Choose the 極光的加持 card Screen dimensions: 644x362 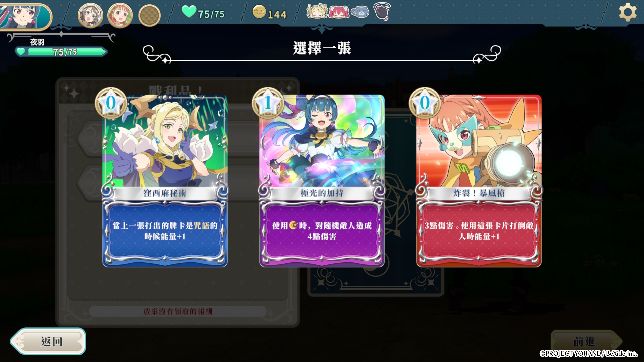322,180
